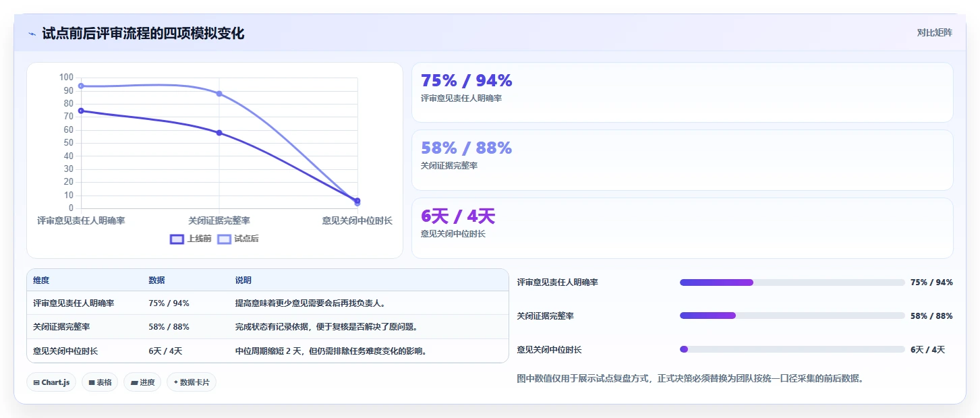This screenshot has height=418, width=980.
Task: Click the footnote starting 图中数值仅用于展示试点复盘方式
Action: pyautogui.click(x=690, y=379)
